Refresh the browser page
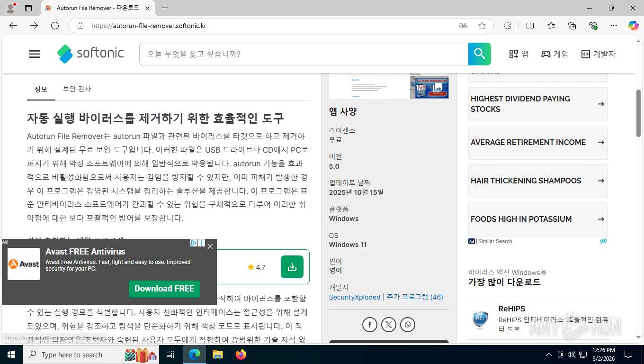 click(55, 26)
